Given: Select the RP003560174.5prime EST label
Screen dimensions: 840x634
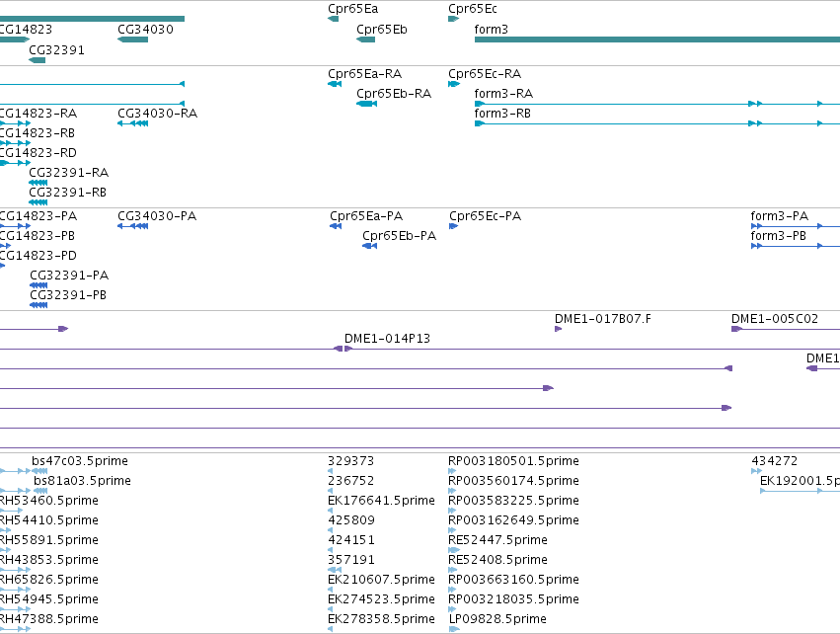Looking at the screenshot, I should click(513, 481).
